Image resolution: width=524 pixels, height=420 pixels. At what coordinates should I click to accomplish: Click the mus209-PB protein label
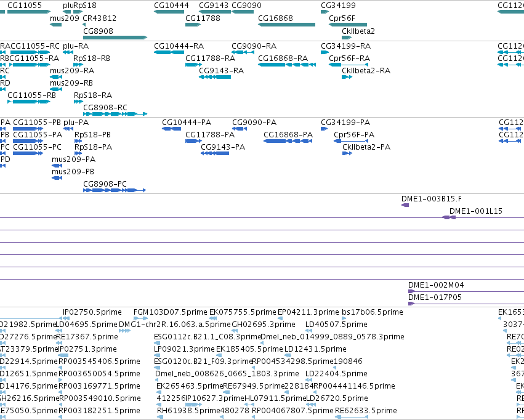click(73, 172)
